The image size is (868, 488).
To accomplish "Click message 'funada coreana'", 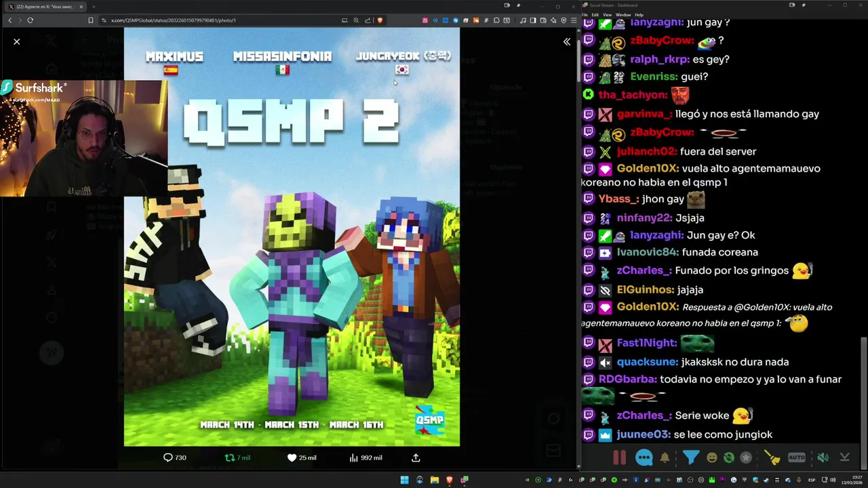I will coord(720,252).
